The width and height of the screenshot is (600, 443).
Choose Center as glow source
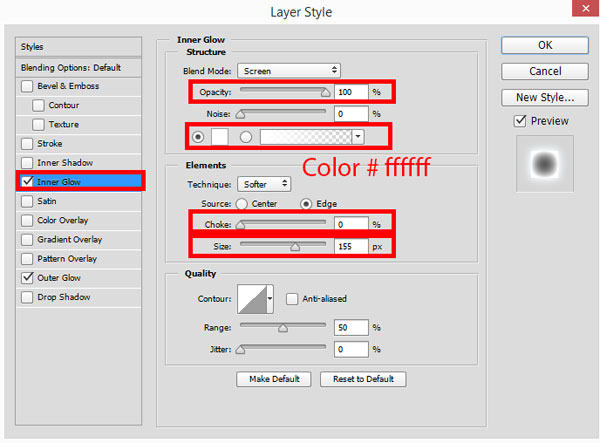pos(241,204)
